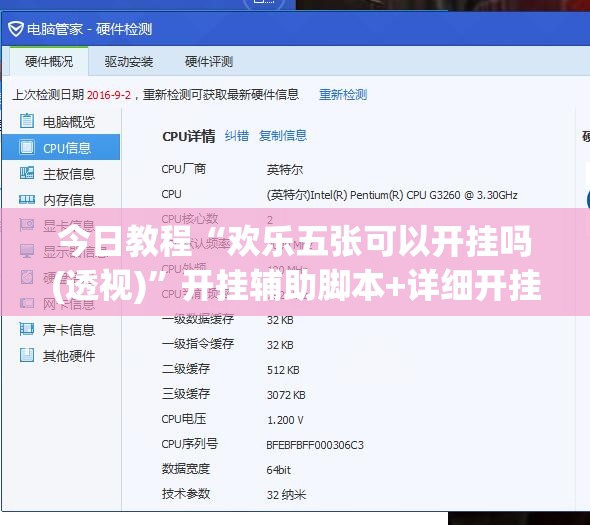
Task: Click the 一级指令缓存 label
Action: point(198,344)
